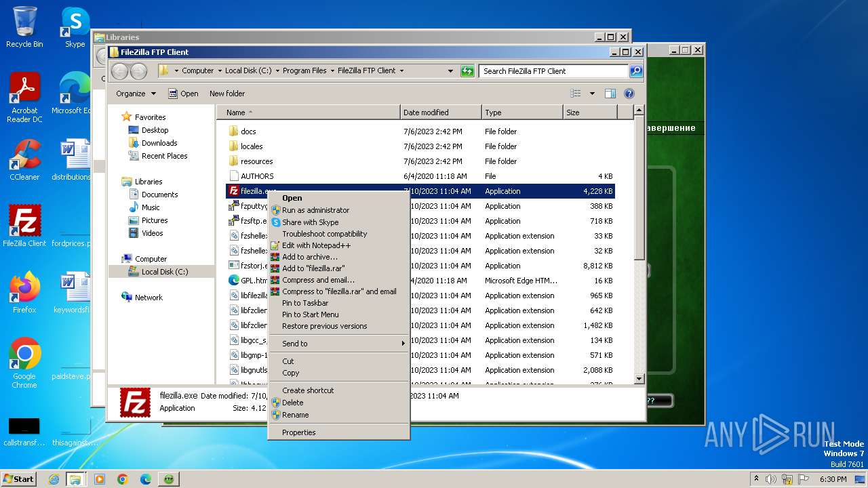The width and height of the screenshot is (868, 488).
Task: Change the view using the views icon
Action: pos(576,94)
